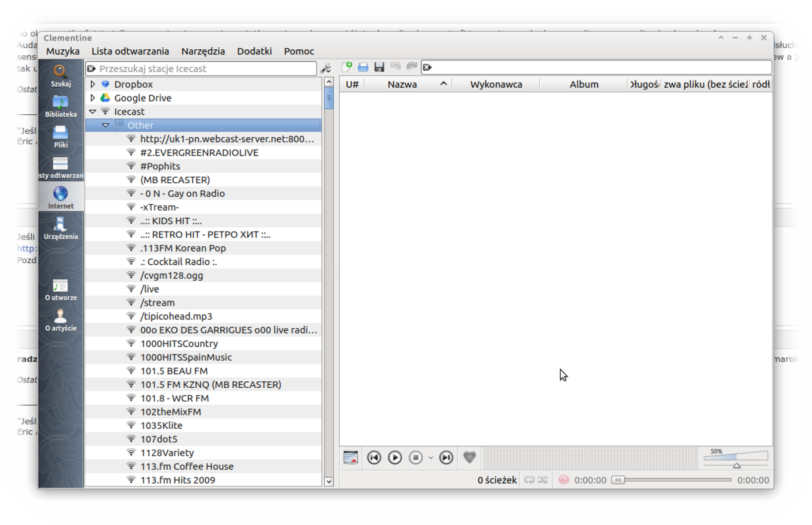Toggle the Last.fm scrobbling icon
Screen dimensions: 812x525
click(x=563, y=480)
